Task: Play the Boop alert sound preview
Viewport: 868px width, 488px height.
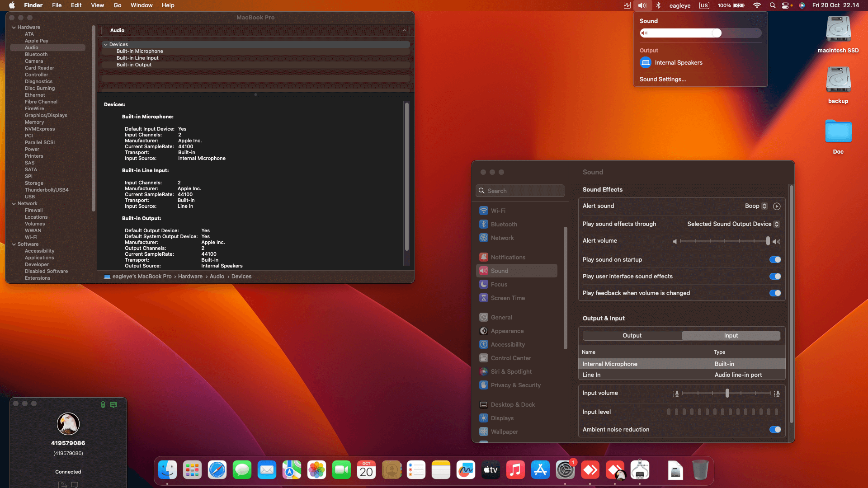Action: [777, 206]
